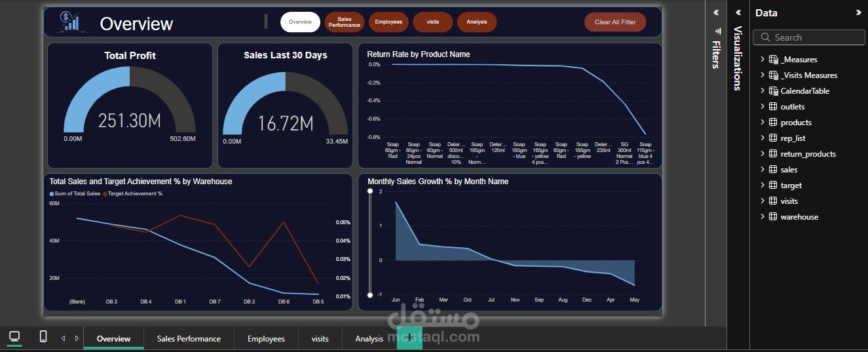868x352 pixels.
Task: Click bottom handle of growth chart zoom slider
Action: pyautogui.click(x=370, y=295)
